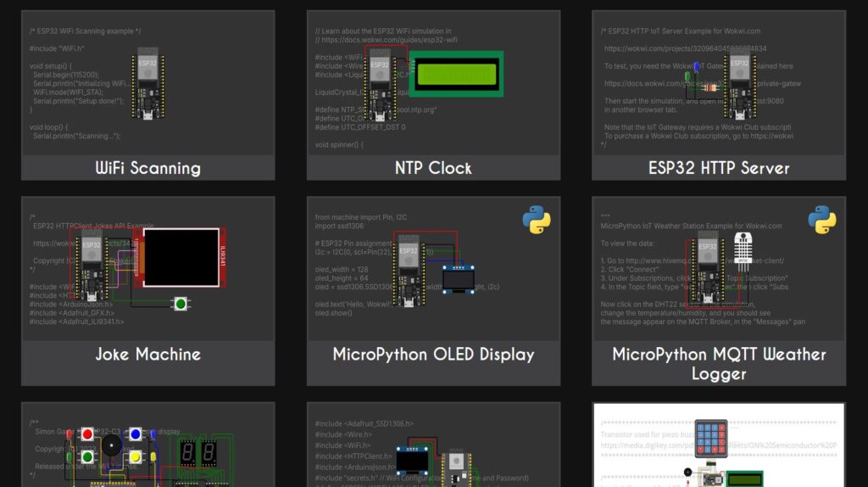Screen dimensions: 868x487
Task: Click the yellow button in Simon Game thumbnail
Action: (x=135, y=457)
